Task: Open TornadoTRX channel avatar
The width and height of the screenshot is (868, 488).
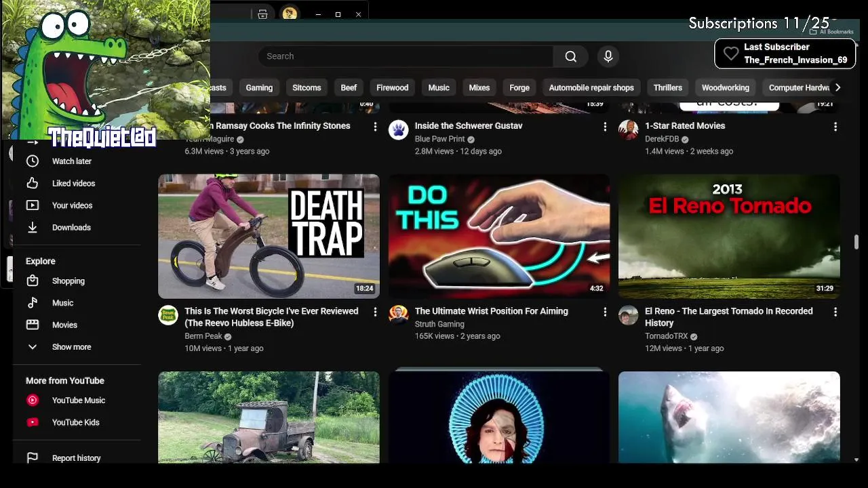Action: click(628, 315)
